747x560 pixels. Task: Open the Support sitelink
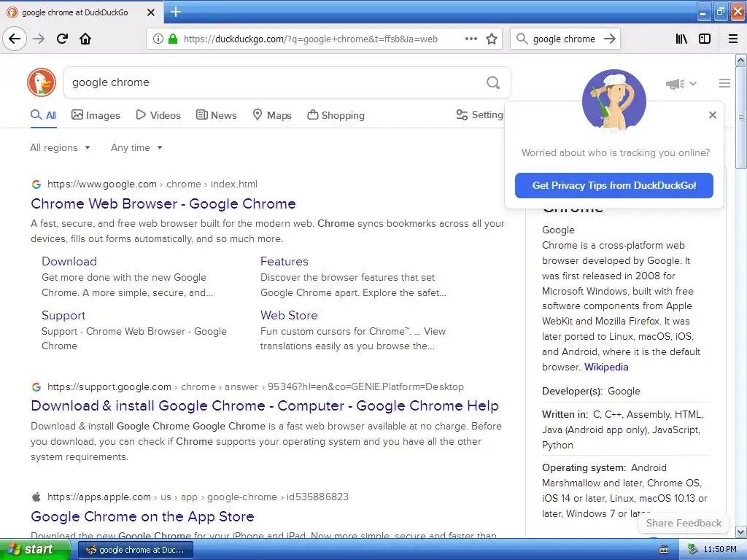(63, 315)
